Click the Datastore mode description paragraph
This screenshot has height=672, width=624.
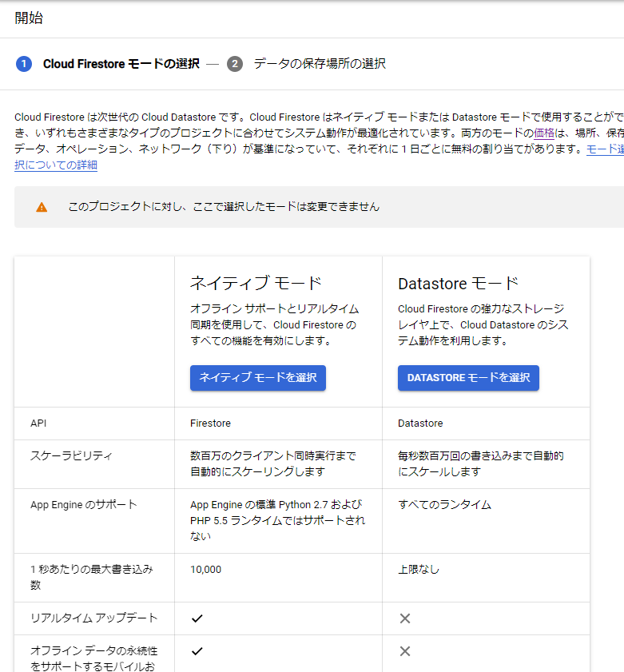483,325
